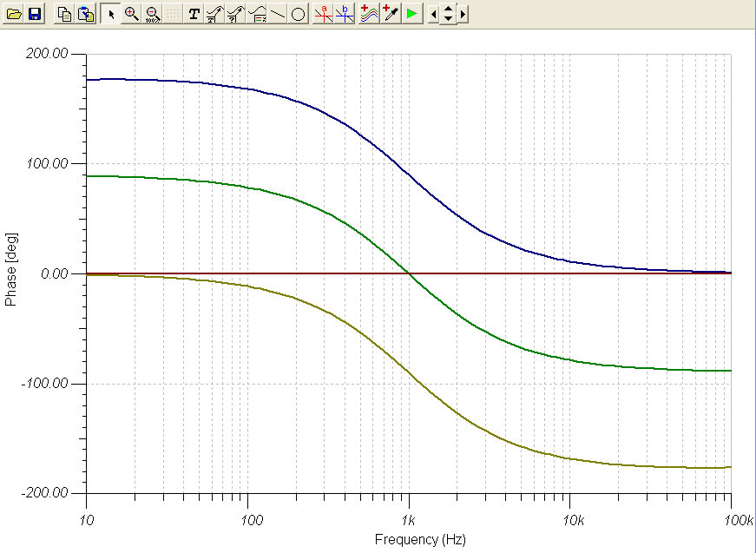Select the pointer arrow tool
Image resolution: width=756 pixels, height=553 pixels.
[111, 14]
